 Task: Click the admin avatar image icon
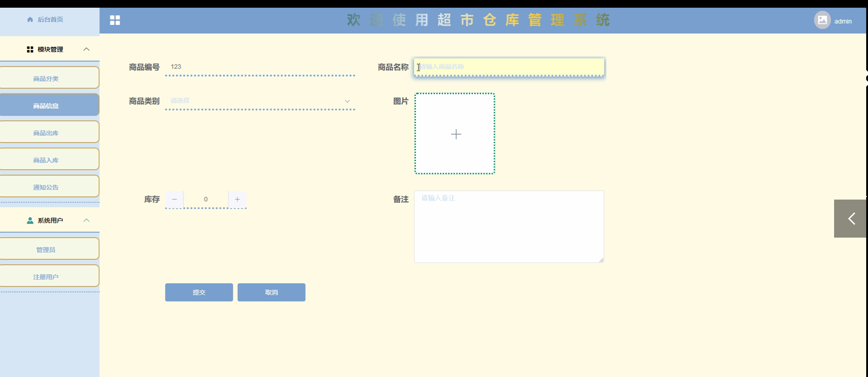point(822,20)
